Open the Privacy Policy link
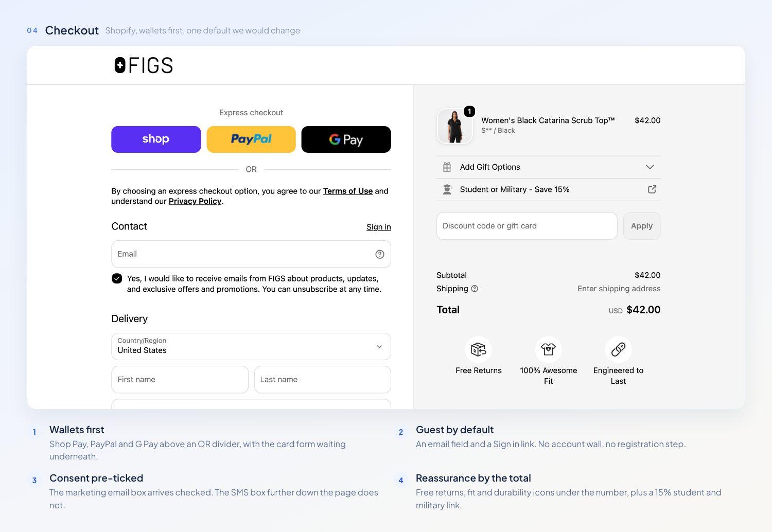Image resolution: width=772 pixels, height=532 pixels. [x=195, y=201]
